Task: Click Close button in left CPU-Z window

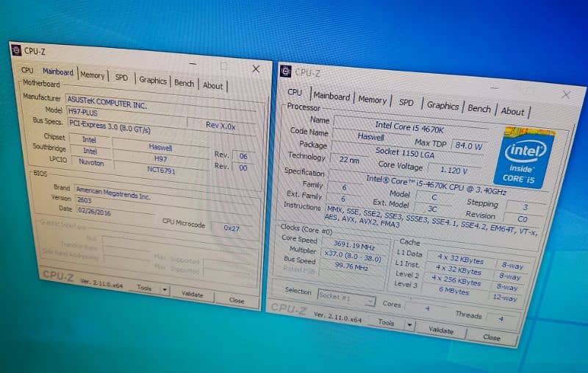Action: point(237,301)
